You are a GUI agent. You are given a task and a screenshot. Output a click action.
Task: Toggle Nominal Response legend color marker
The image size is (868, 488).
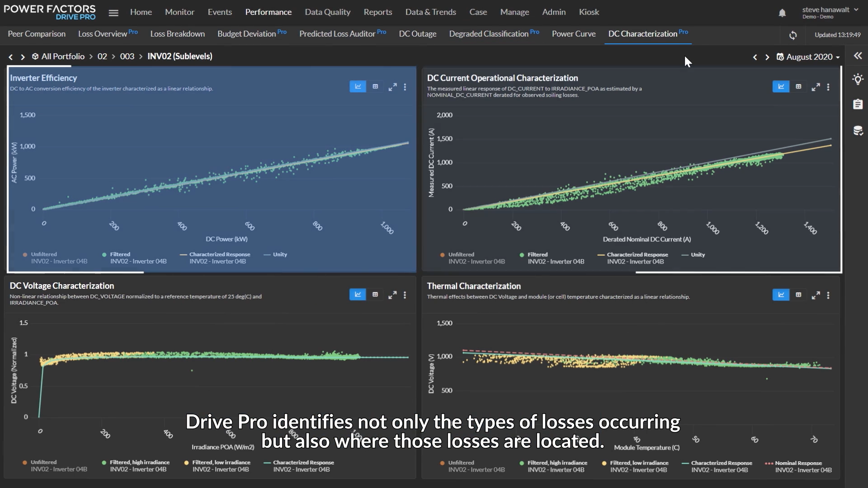coord(769,463)
